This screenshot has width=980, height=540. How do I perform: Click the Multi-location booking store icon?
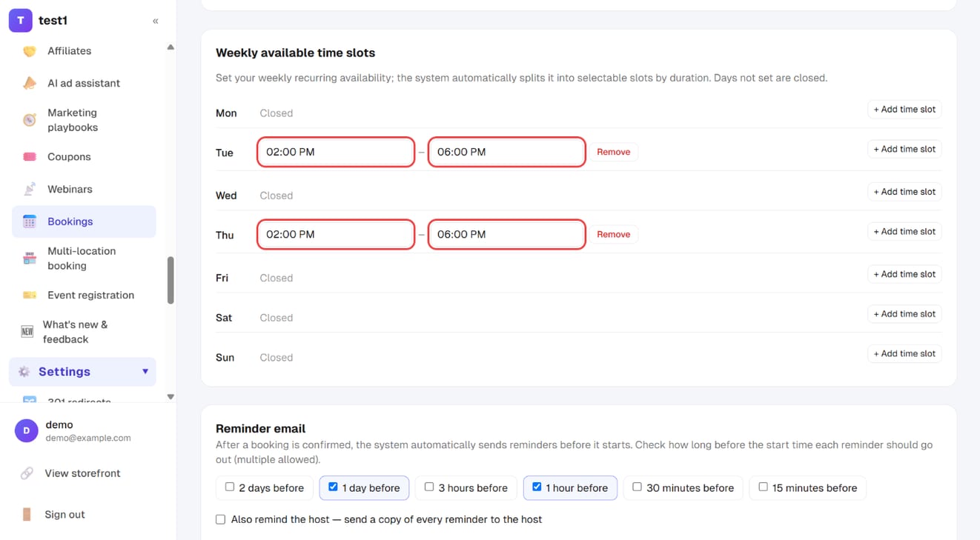pyautogui.click(x=29, y=259)
